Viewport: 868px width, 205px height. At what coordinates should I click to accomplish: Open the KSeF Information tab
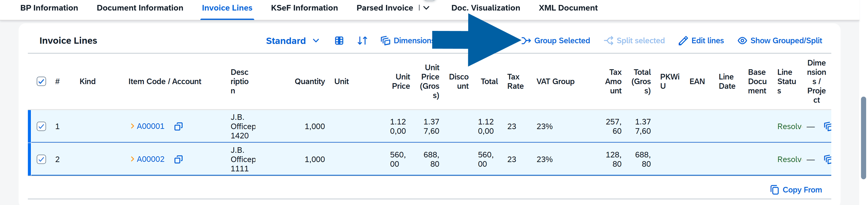[x=305, y=8]
